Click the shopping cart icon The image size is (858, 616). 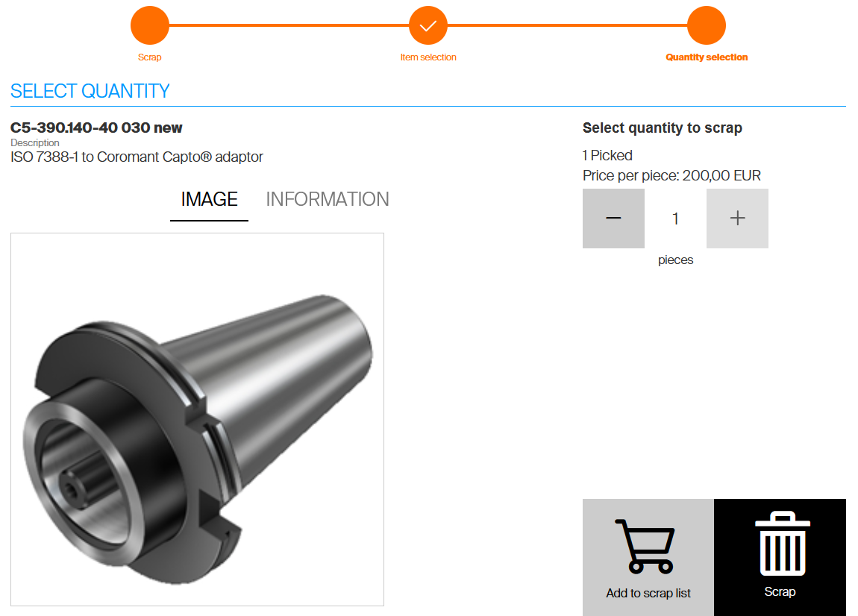[x=645, y=546]
